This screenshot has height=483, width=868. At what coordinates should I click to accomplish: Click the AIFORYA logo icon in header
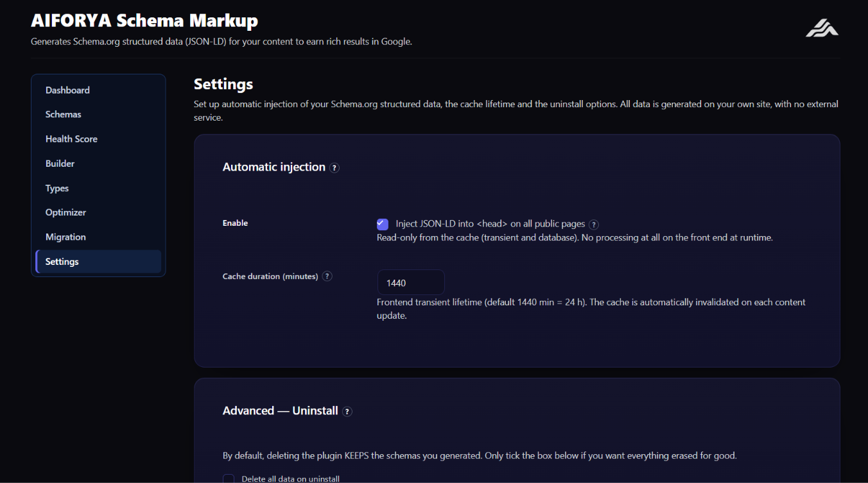[x=822, y=28]
